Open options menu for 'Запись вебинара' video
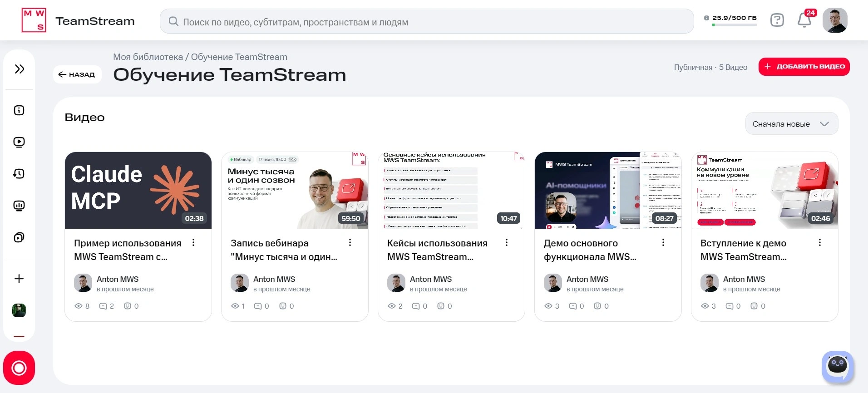868x393 pixels. (x=350, y=243)
